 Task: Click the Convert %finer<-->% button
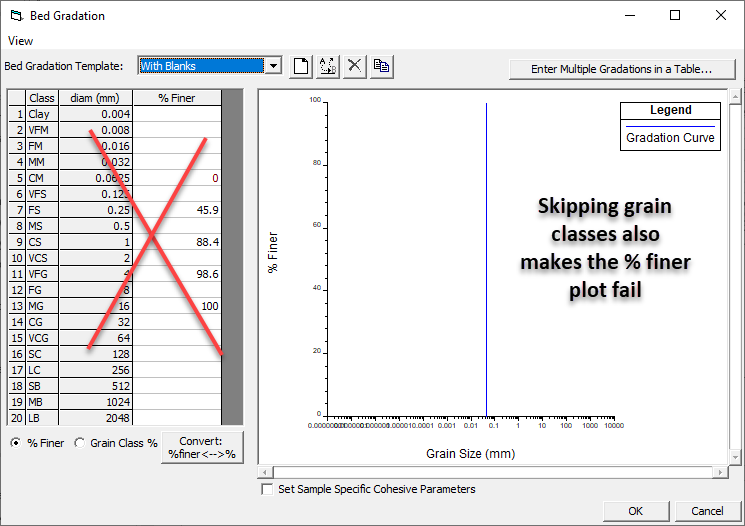tap(202, 447)
